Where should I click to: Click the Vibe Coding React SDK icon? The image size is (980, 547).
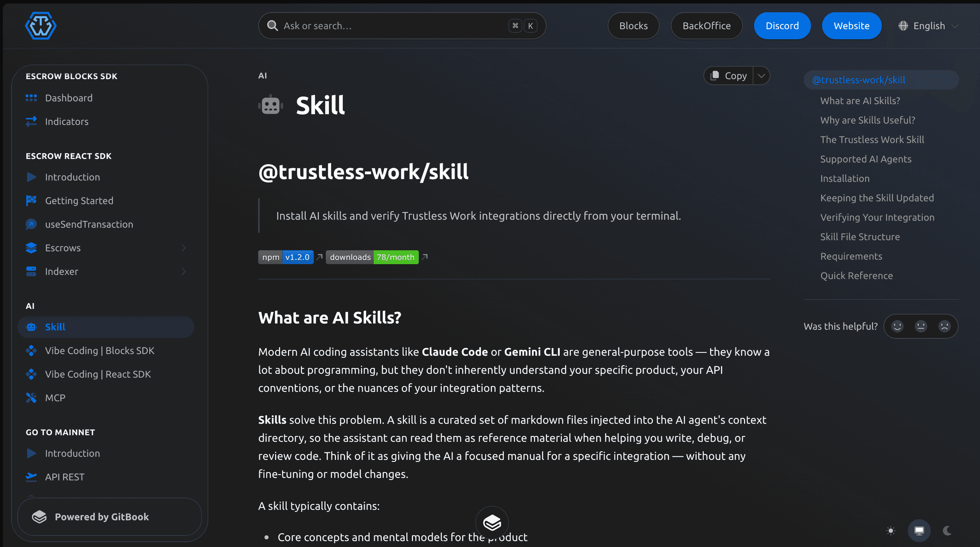click(x=31, y=374)
